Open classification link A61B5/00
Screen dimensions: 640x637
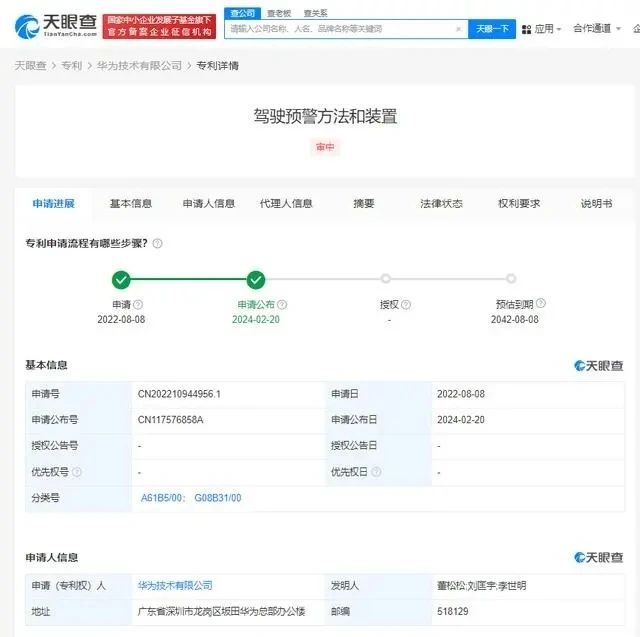[163, 498]
